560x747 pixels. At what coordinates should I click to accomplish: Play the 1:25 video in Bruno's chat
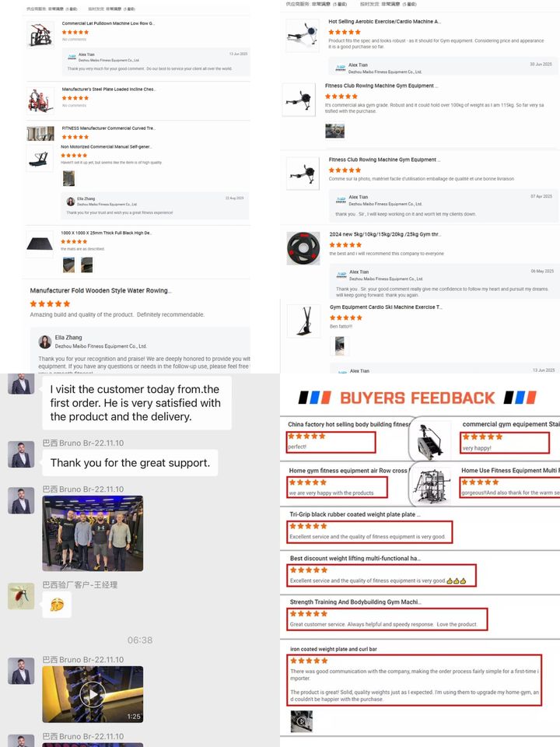tap(93, 694)
